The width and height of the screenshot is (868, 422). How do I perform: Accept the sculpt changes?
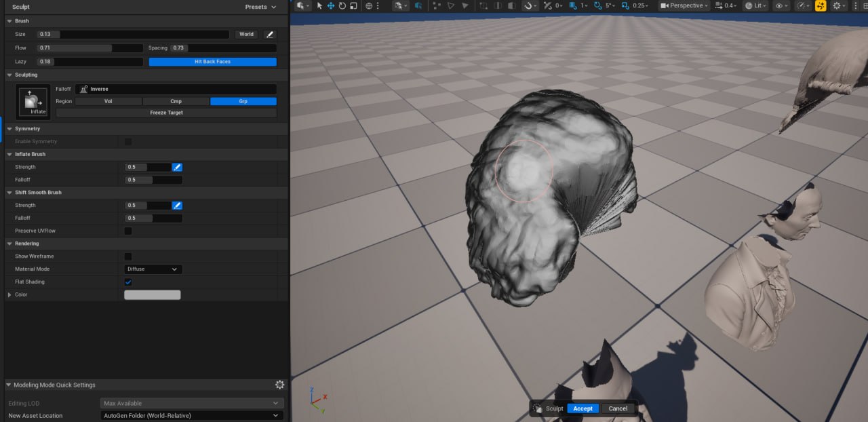[583, 408]
